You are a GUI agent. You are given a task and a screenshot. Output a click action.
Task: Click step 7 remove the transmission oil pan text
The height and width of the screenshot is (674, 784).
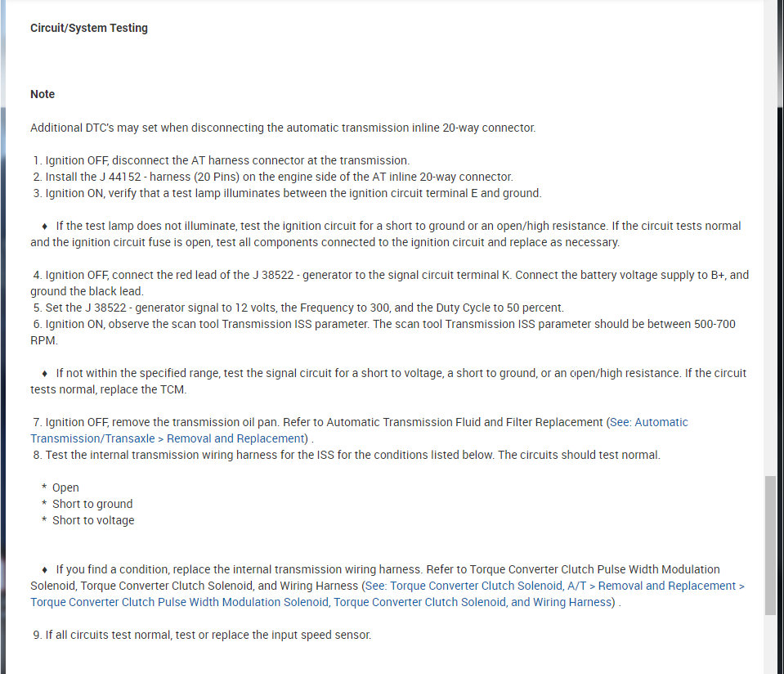point(319,422)
